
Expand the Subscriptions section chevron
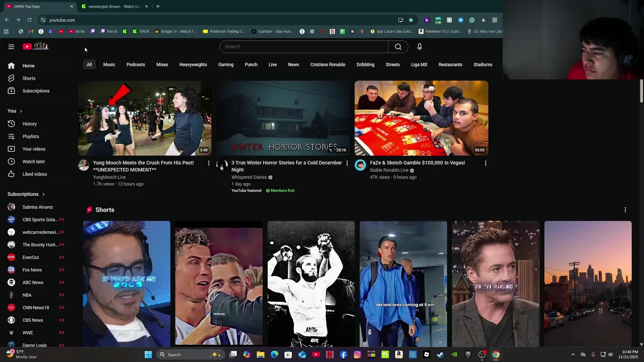coord(43,194)
